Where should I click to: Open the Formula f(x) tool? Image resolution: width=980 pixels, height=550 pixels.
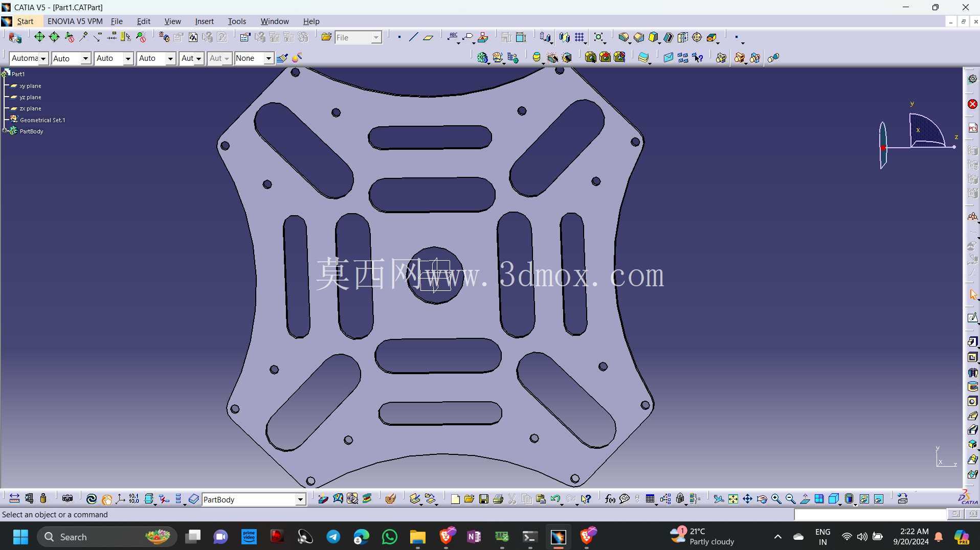[x=610, y=499]
